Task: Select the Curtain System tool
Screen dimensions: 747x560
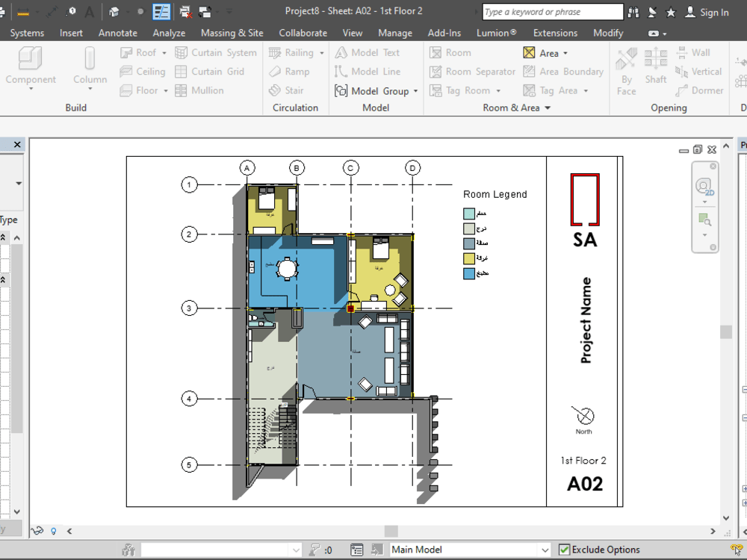Action: point(216,53)
